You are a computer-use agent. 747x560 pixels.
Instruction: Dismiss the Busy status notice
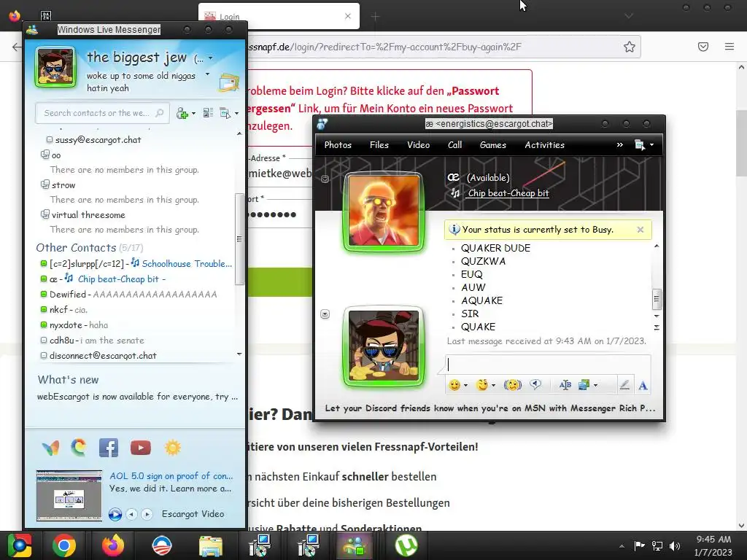pos(640,230)
